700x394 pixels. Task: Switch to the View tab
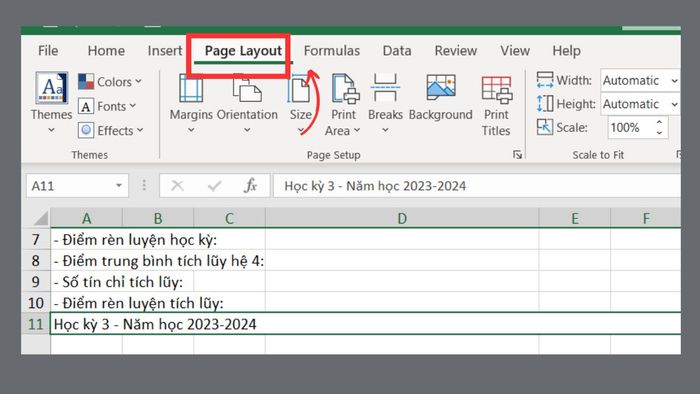(515, 50)
